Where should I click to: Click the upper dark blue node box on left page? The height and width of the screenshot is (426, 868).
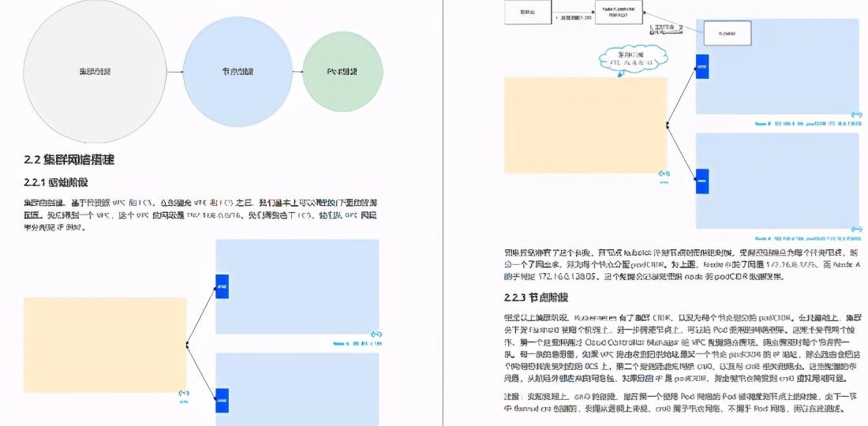tap(222, 286)
